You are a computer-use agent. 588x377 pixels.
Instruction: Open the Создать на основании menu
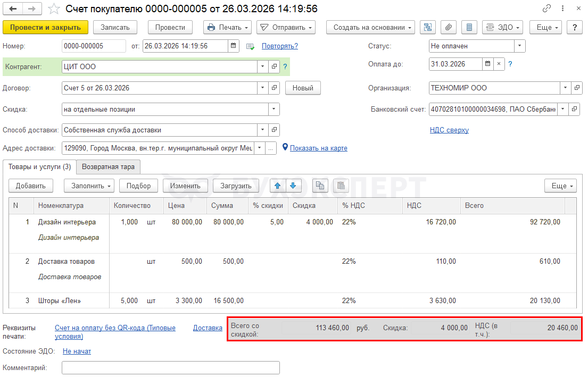tap(372, 27)
